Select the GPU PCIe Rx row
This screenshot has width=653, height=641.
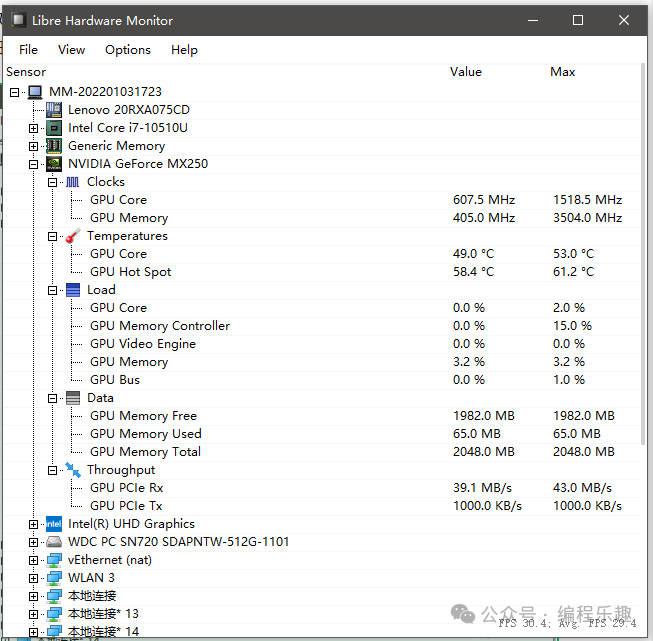pyautogui.click(x=321, y=488)
